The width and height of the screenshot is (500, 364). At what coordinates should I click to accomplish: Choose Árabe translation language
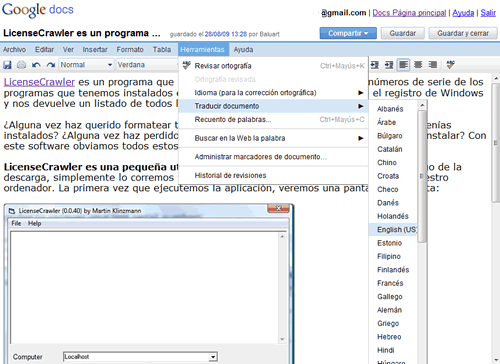[x=393, y=122]
